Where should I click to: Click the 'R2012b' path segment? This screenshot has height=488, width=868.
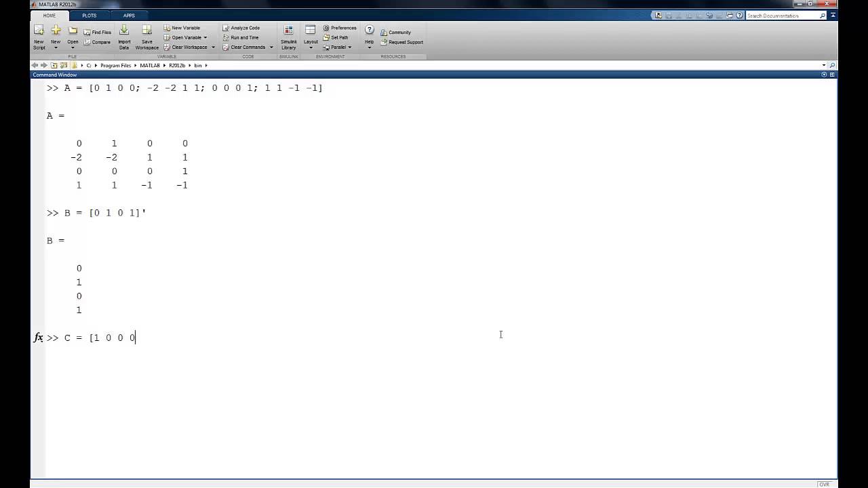tap(177, 66)
